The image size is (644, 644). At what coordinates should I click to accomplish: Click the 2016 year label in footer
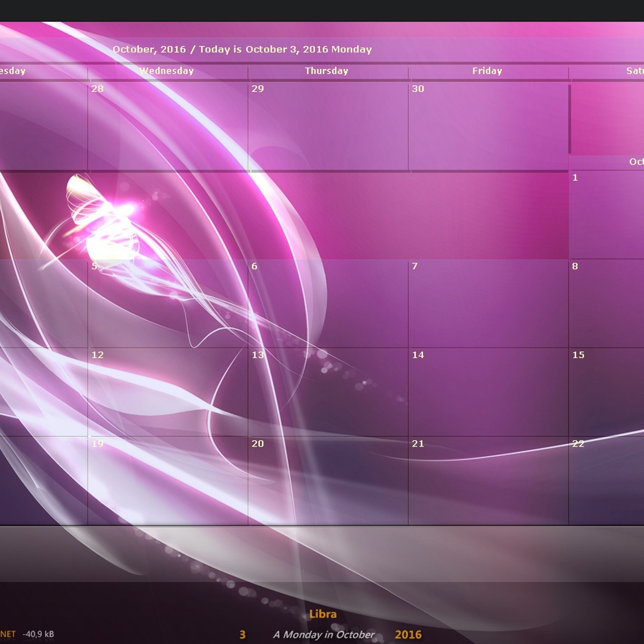tap(408, 634)
